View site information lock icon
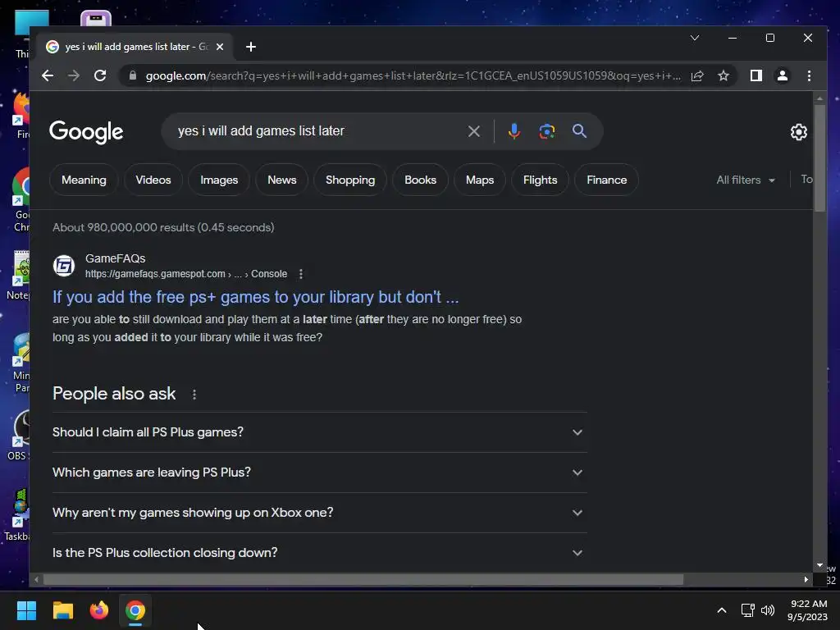The height and width of the screenshot is (630, 840). 132,75
